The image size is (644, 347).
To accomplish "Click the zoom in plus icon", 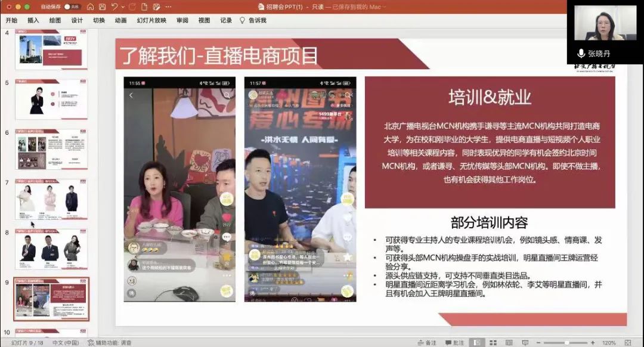I will (x=594, y=343).
